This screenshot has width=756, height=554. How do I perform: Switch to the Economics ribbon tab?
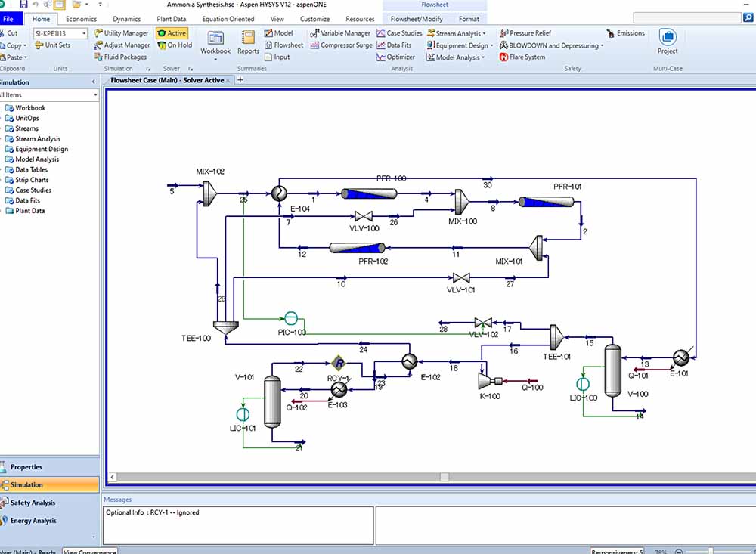tap(81, 19)
